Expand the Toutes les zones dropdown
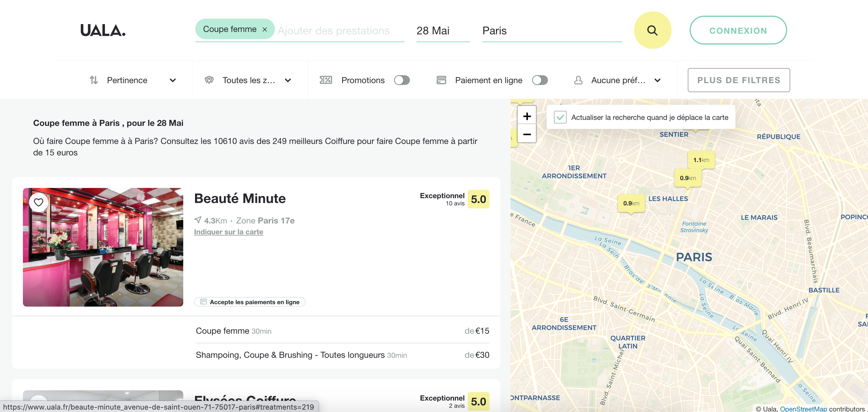Viewport: 868px width, 412px height. [x=248, y=80]
